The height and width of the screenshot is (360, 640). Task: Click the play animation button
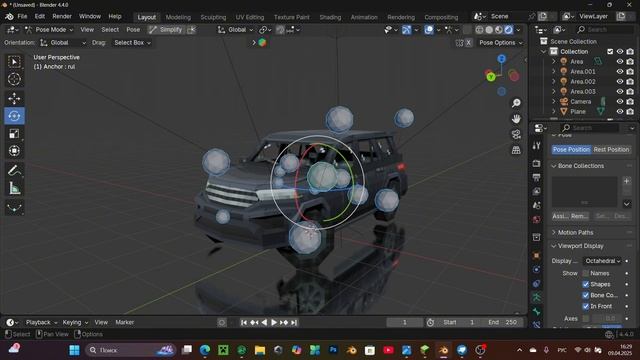[x=274, y=322]
